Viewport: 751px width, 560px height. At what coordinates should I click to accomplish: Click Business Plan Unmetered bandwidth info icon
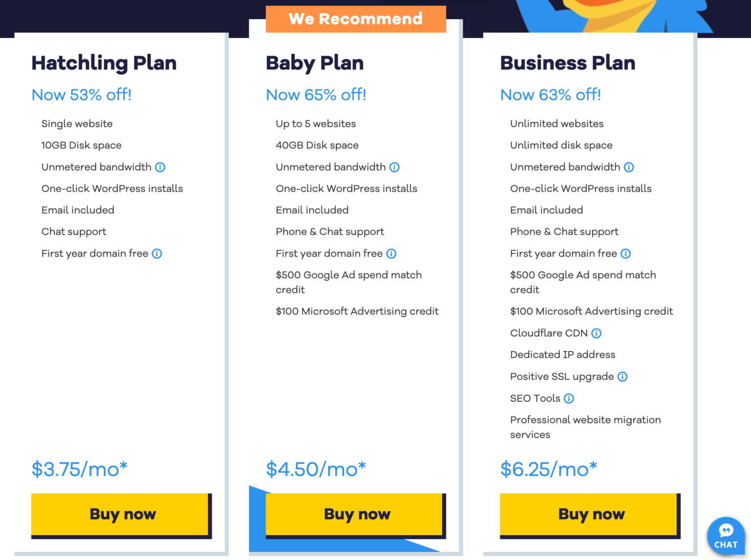[629, 167]
